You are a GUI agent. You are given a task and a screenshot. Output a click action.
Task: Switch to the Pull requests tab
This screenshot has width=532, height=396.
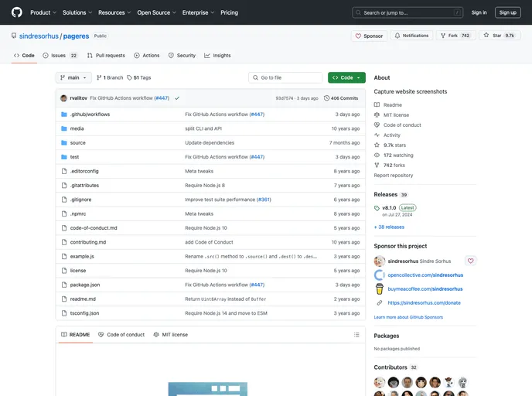click(106, 56)
